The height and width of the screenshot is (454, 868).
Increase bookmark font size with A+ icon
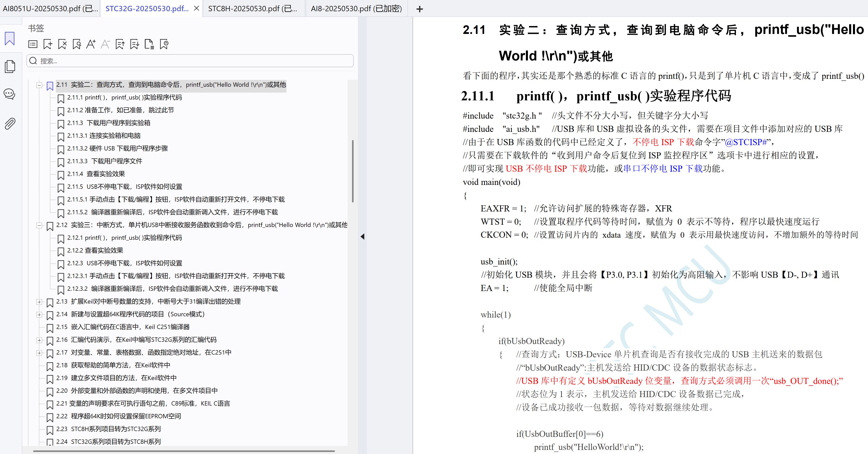pyautogui.click(x=91, y=44)
